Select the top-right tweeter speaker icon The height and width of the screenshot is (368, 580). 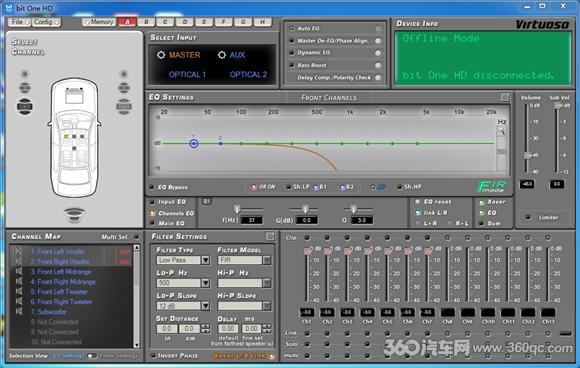click(x=124, y=74)
